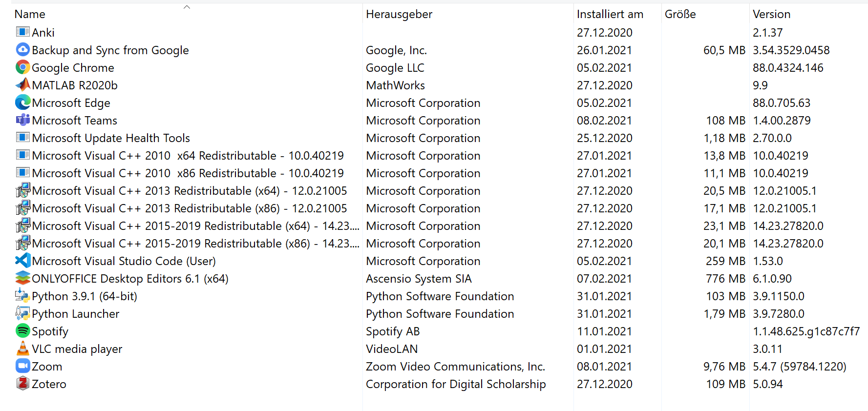
Task: Select the Anki program entry
Action: click(x=43, y=33)
